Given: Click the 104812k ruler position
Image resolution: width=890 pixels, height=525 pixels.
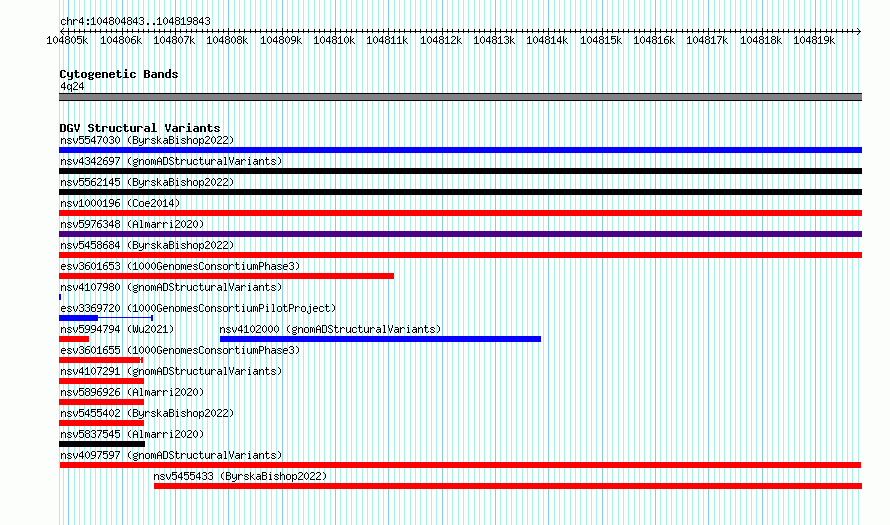Looking at the screenshot, I should point(441,40).
